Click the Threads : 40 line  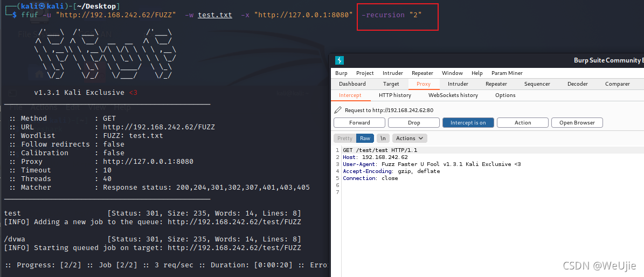point(60,179)
